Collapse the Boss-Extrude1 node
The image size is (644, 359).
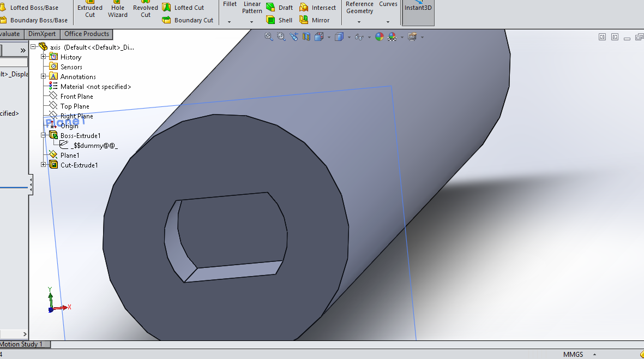(43, 135)
